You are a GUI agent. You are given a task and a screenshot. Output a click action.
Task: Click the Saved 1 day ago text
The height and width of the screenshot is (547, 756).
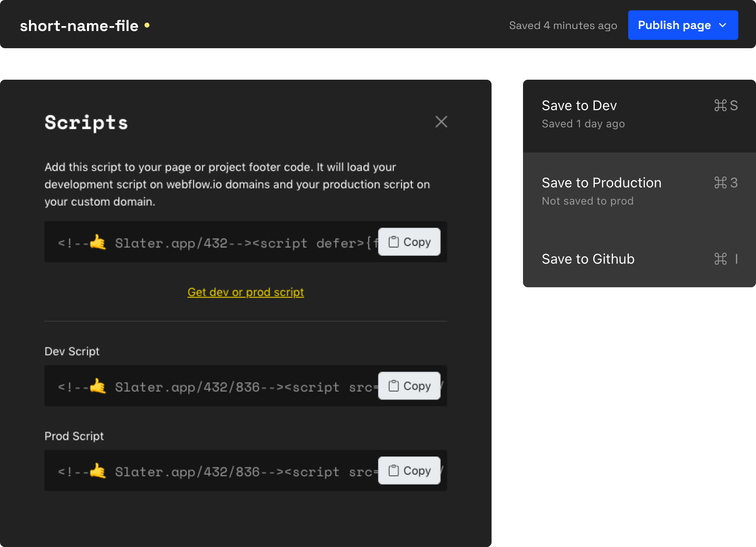click(583, 124)
